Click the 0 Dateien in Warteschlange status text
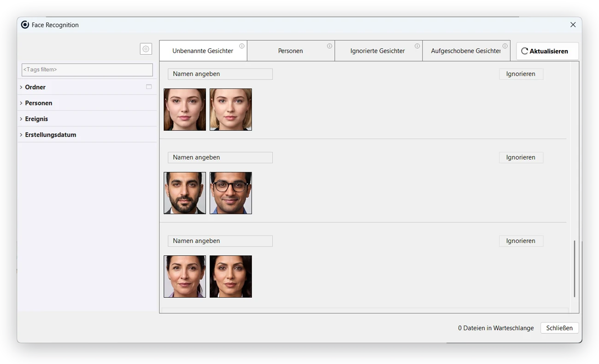Viewport: 599px width, 364px height. click(496, 328)
